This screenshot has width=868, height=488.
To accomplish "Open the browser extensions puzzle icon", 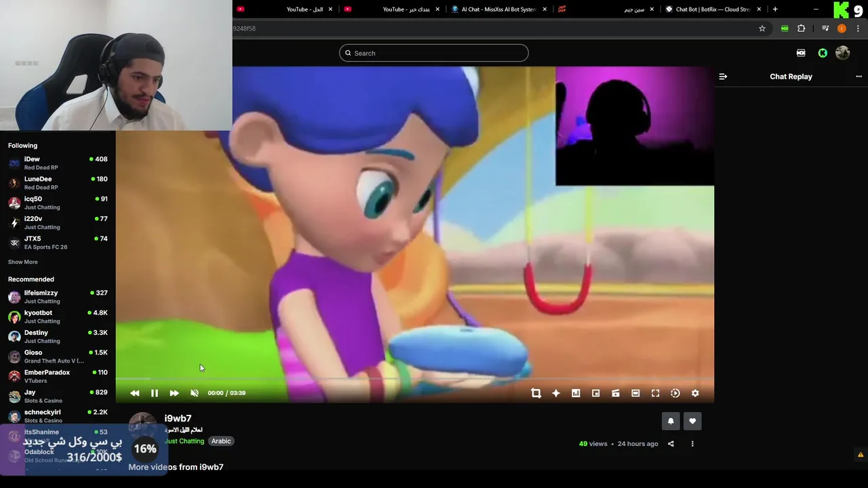I will click(802, 28).
